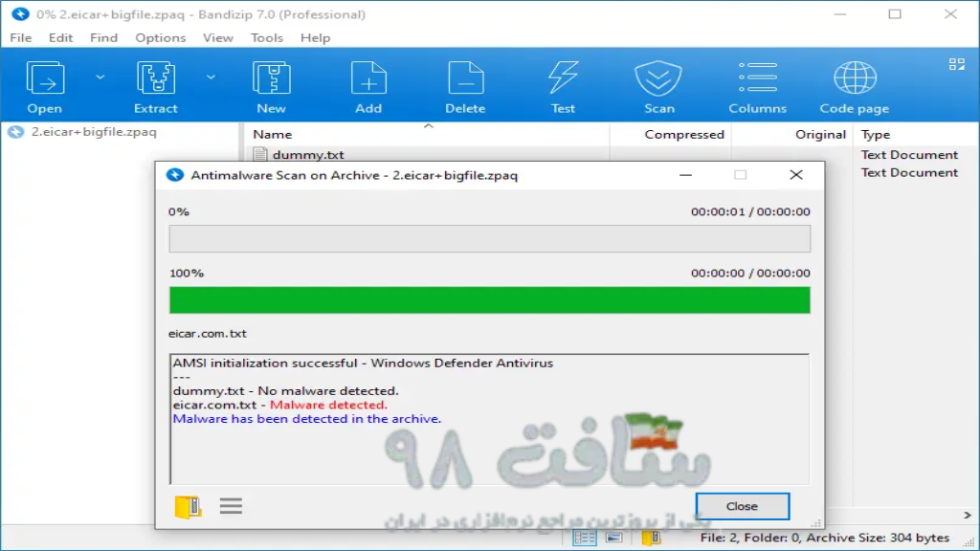Image resolution: width=980 pixels, height=551 pixels.
Task: Click the eicar.com.txt current file label
Action: 208,334
